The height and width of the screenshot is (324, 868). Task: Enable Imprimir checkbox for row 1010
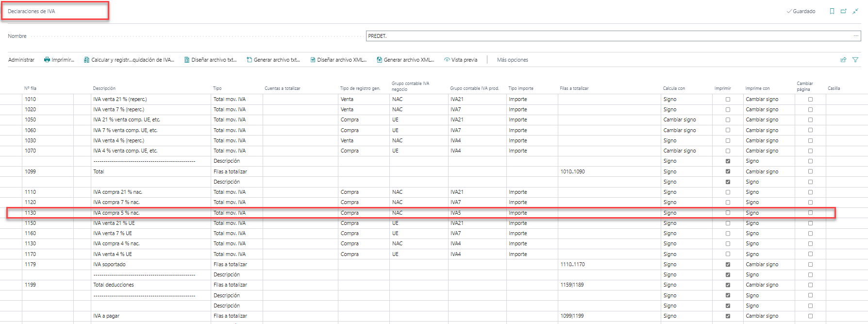click(x=728, y=99)
